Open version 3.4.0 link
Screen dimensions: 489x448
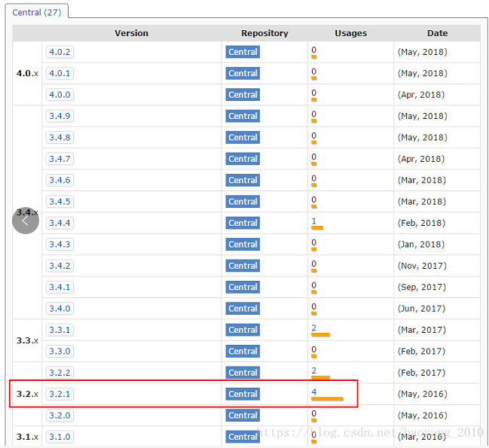[60, 309]
